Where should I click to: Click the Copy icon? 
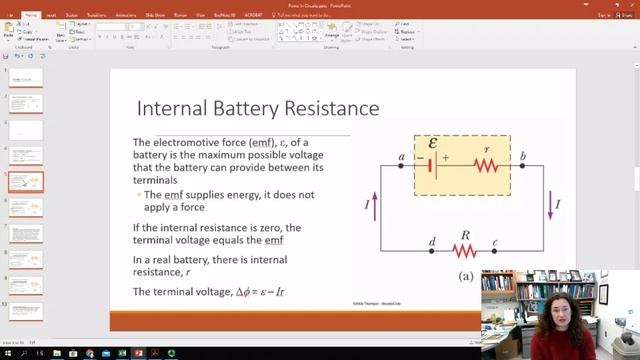pyautogui.click(x=19, y=31)
